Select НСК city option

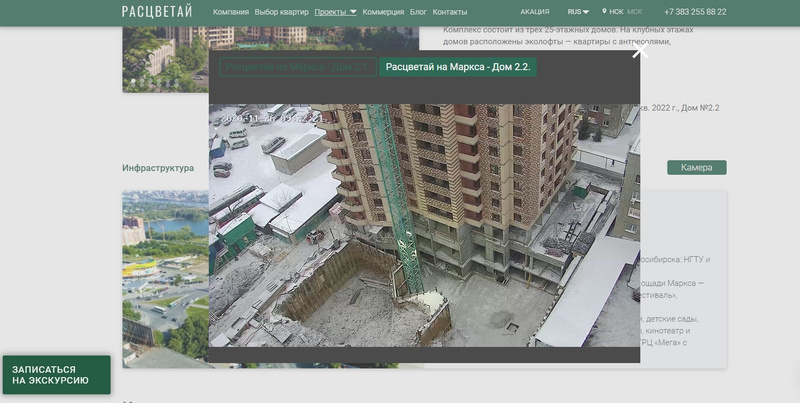[617, 12]
